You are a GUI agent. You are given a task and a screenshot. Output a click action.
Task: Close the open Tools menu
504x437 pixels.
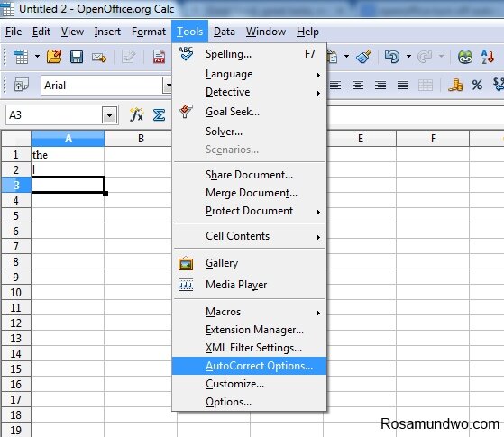(x=189, y=32)
